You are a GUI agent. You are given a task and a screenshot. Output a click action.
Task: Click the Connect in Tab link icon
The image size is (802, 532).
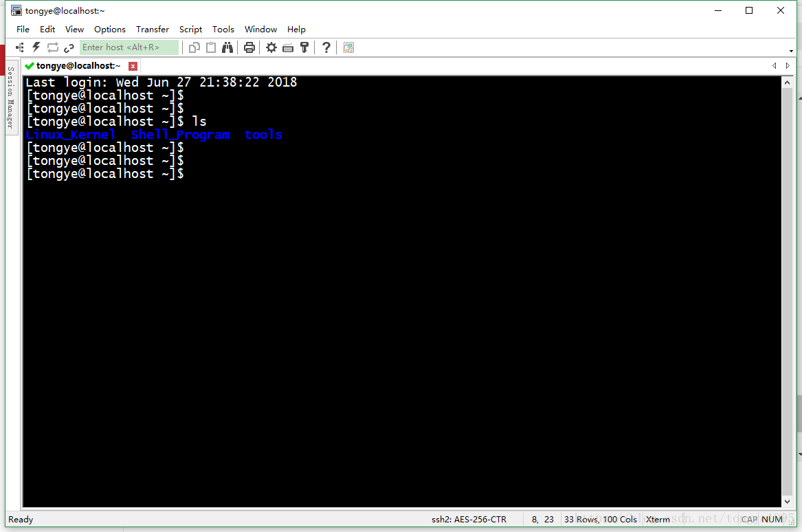(x=69, y=48)
